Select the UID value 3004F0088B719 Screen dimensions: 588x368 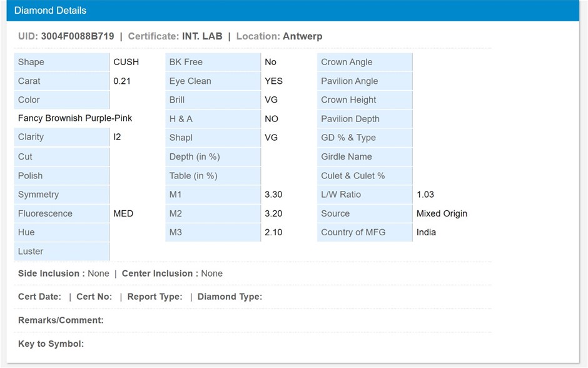point(78,36)
